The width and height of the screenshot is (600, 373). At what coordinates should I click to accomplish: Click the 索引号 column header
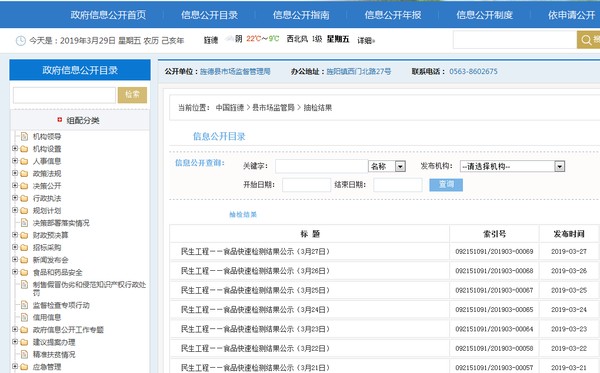[494, 234]
